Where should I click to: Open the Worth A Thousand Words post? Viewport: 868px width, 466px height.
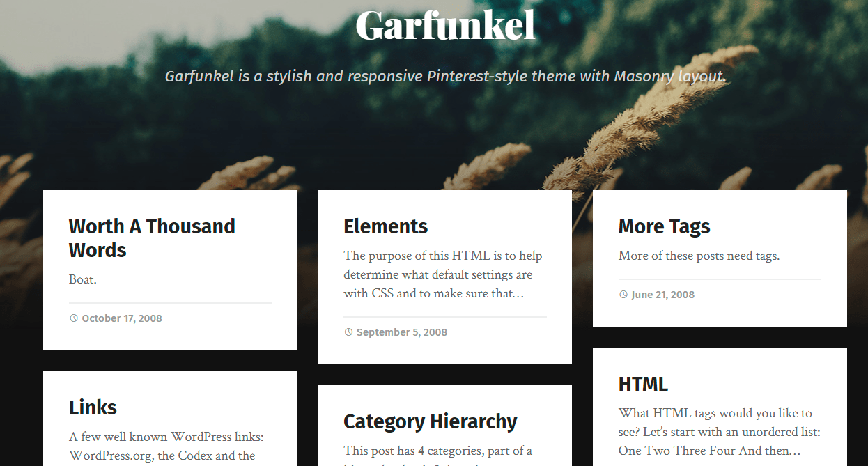tap(152, 238)
